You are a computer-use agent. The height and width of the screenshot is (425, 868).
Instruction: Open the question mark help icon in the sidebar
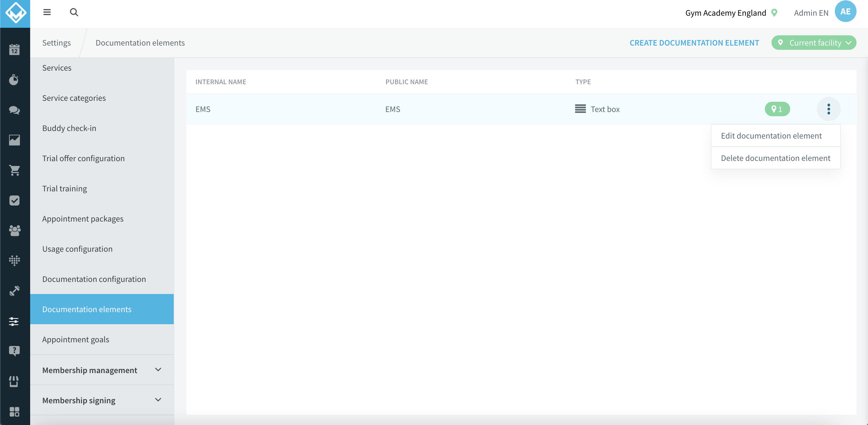coord(14,351)
